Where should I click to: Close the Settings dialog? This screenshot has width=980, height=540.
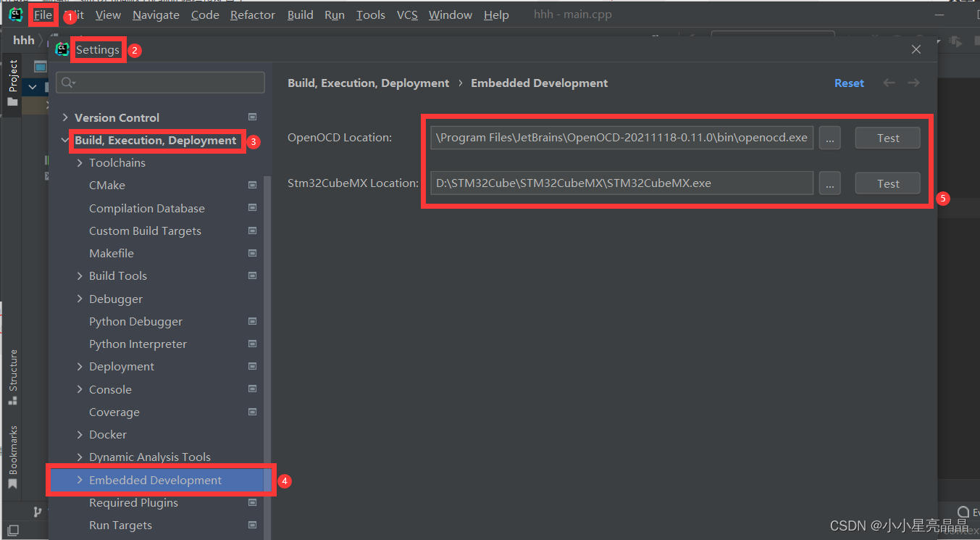[916, 49]
